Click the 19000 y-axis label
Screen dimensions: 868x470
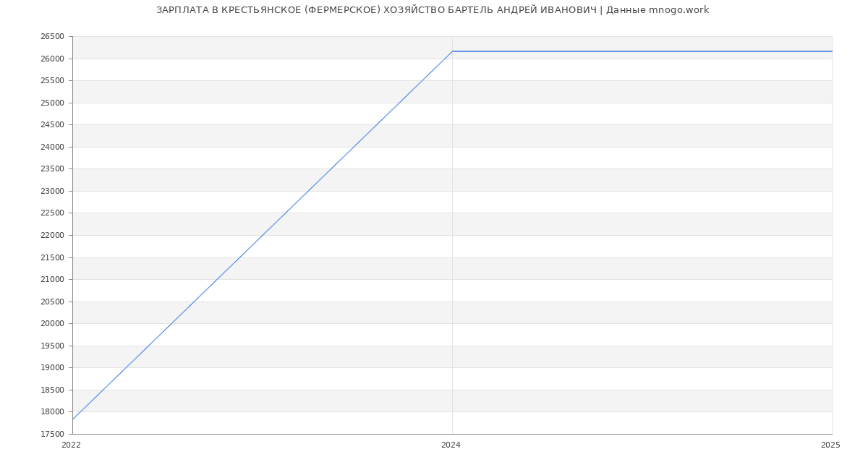click(x=52, y=367)
